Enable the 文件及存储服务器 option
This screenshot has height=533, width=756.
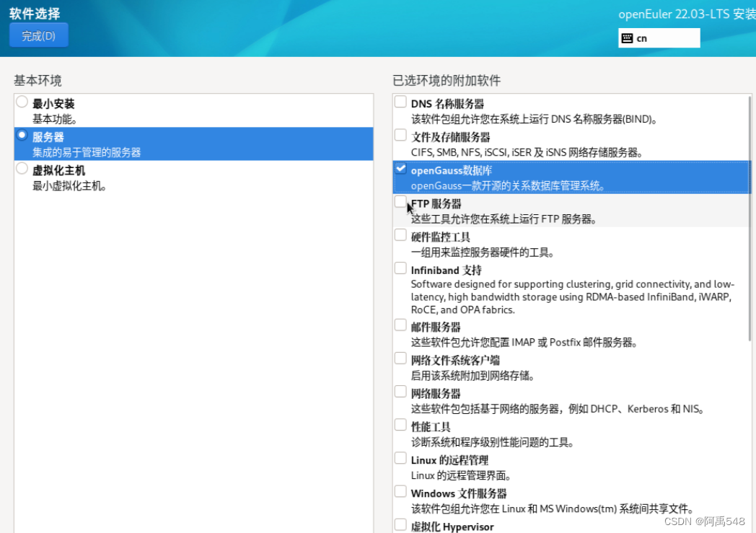click(x=400, y=135)
